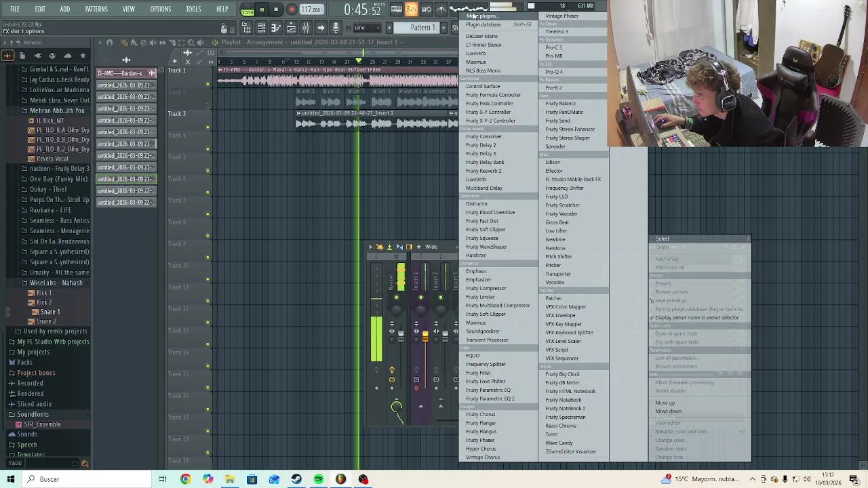
Task: Open Chrome from the taskbar
Action: (x=185, y=479)
